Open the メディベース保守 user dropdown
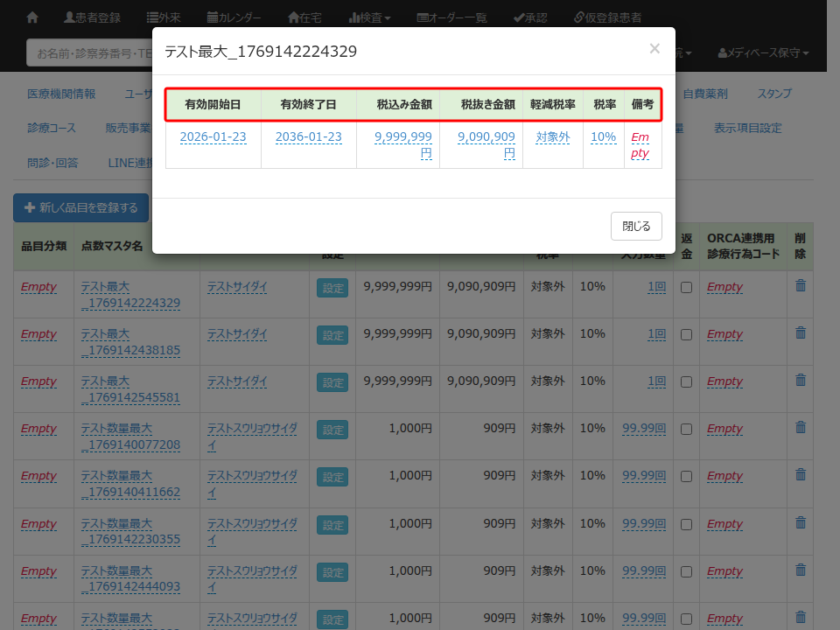Image resolution: width=840 pixels, height=630 pixels. 763,53
